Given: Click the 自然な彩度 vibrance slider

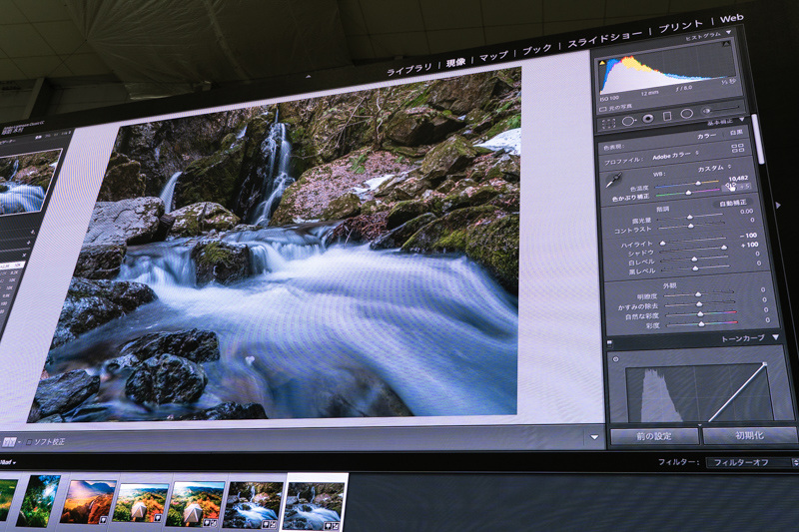Looking at the screenshot, I should pos(701,313).
